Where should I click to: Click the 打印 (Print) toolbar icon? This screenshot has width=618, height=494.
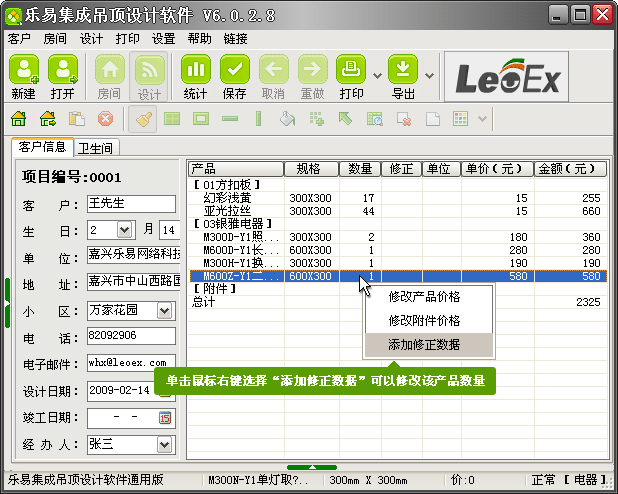point(351,76)
